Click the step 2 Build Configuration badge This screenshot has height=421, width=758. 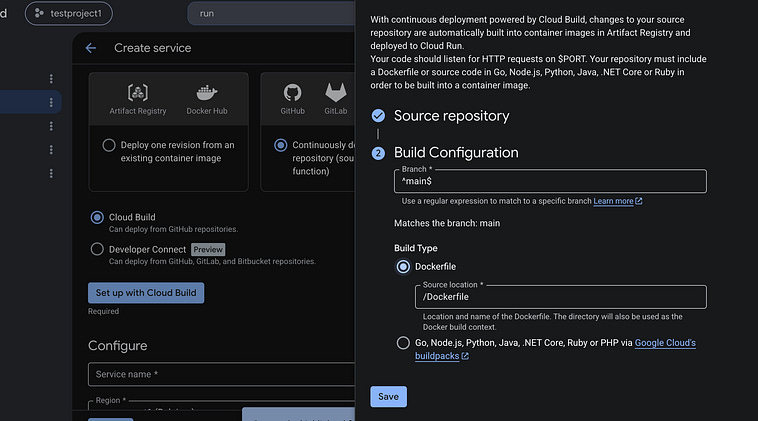pyautogui.click(x=378, y=153)
